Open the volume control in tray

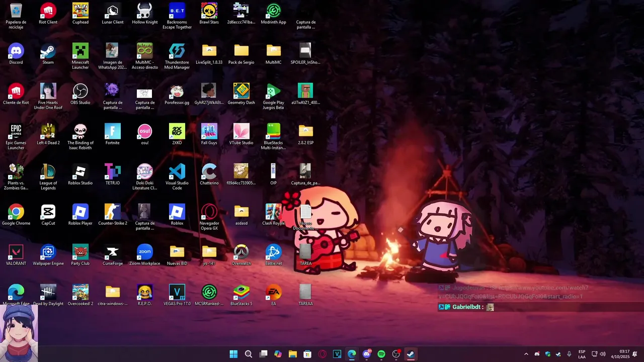pyautogui.click(x=603, y=354)
